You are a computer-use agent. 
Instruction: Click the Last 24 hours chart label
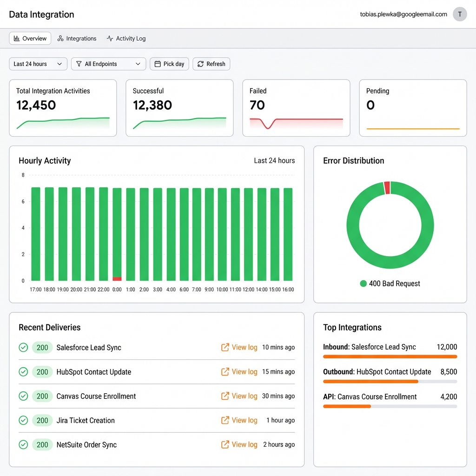[x=274, y=160]
